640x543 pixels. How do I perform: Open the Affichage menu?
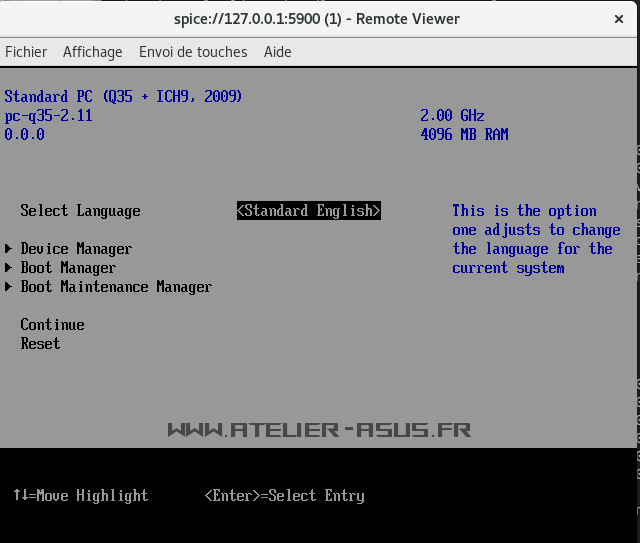92,52
